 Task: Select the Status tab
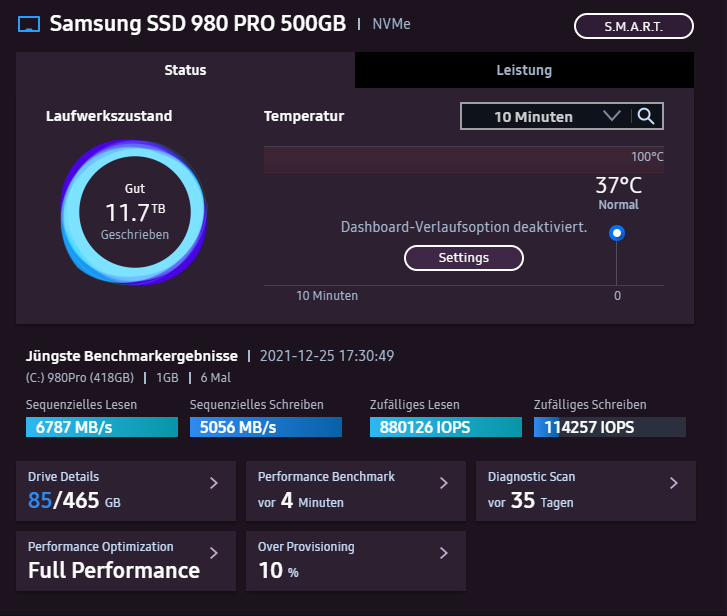pos(185,70)
